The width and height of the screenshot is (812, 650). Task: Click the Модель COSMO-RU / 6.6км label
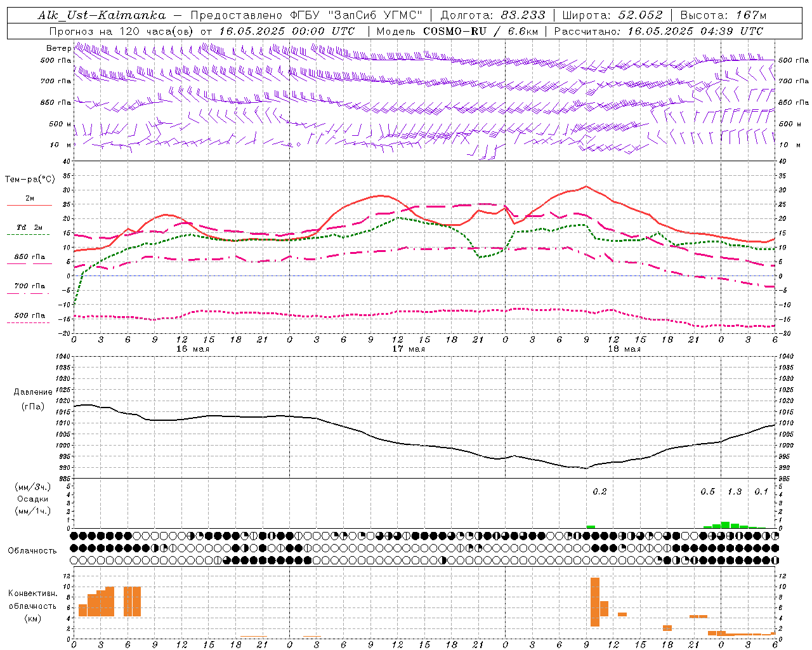[457, 31]
